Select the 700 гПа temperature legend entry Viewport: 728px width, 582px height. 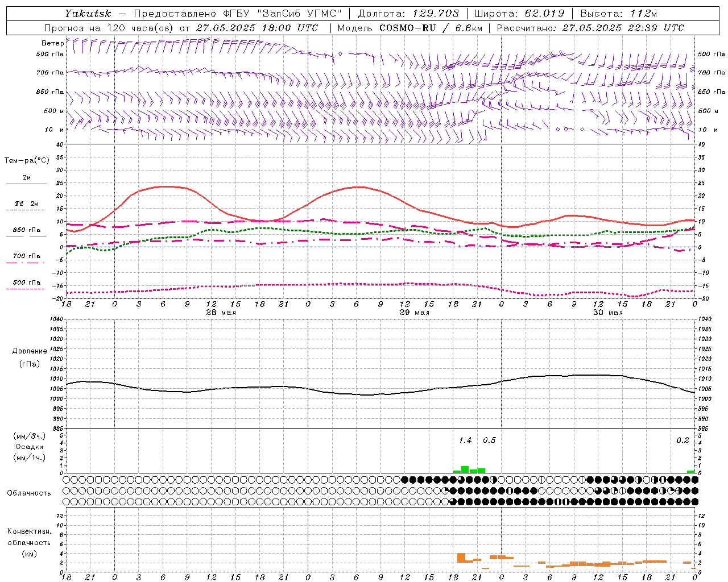(27, 256)
